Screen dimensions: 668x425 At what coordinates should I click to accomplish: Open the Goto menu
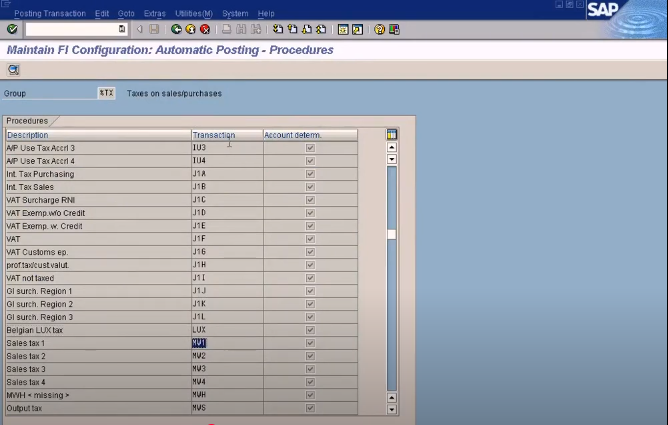pos(126,14)
